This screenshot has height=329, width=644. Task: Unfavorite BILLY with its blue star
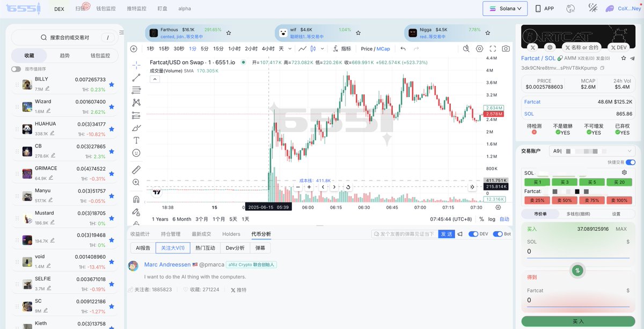(x=112, y=84)
